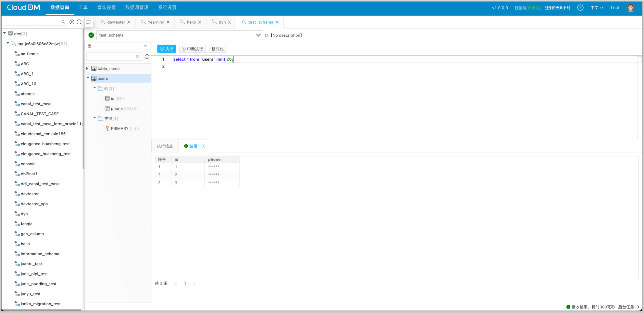Screen dimensions: 644x313
Task: Click the table search input field
Action: point(111,57)
